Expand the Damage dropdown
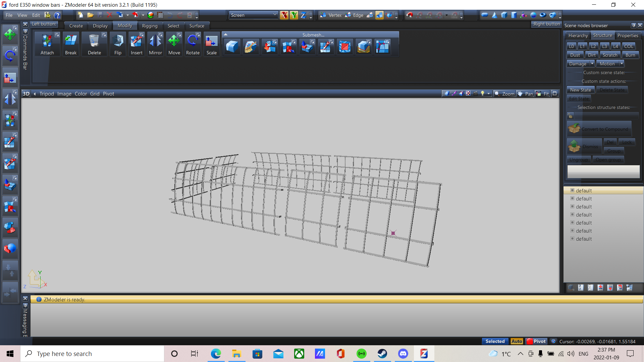644x362 pixels. click(592, 64)
